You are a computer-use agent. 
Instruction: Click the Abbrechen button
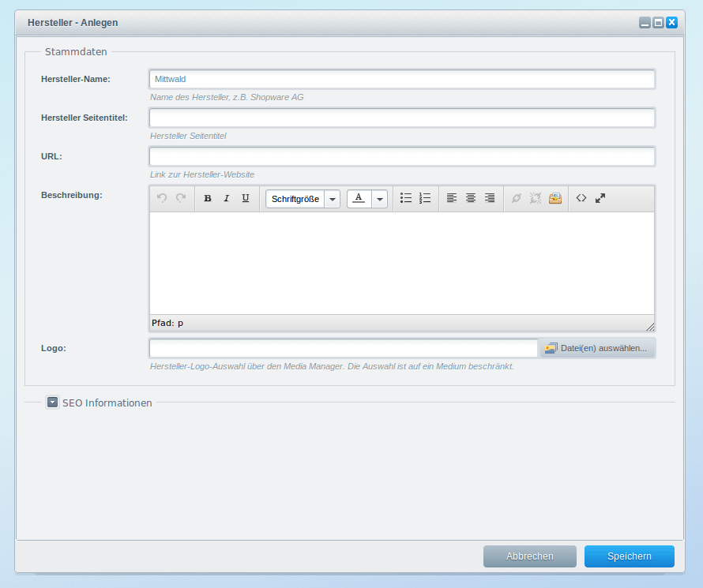[529, 556]
